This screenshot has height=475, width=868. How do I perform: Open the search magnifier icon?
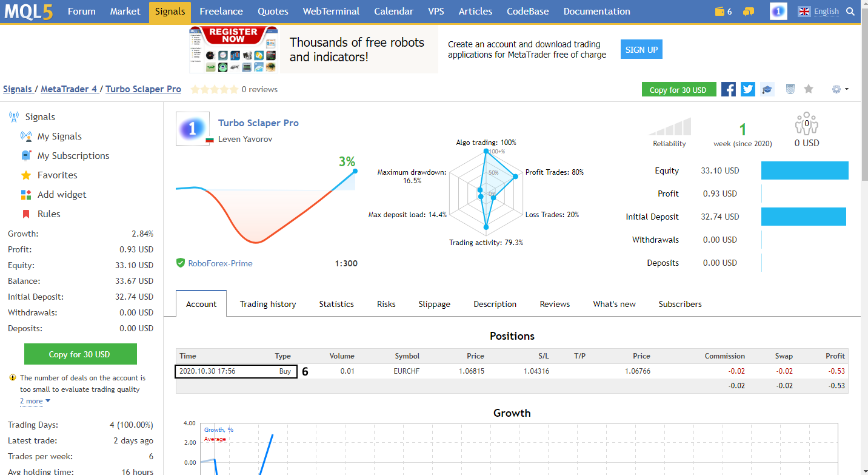click(x=850, y=12)
